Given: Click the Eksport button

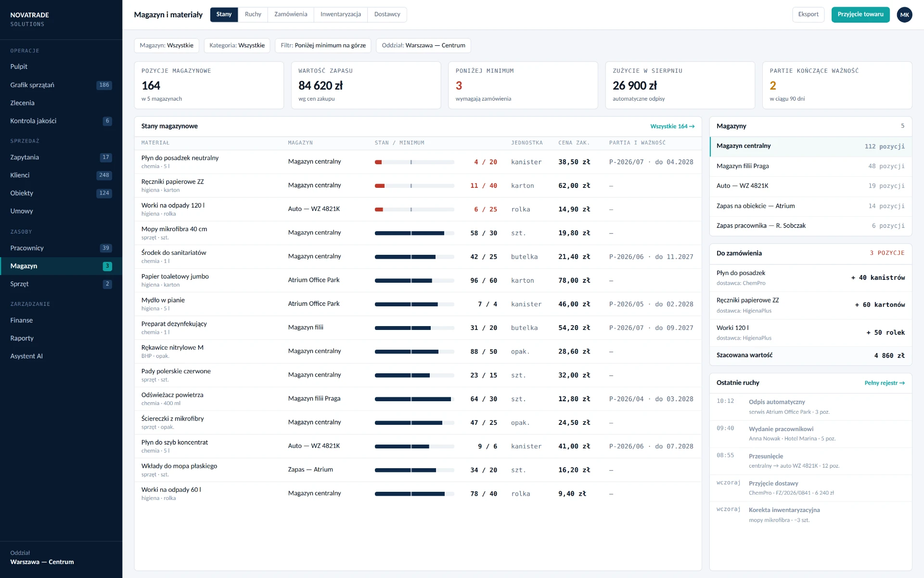Looking at the screenshot, I should pyautogui.click(x=808, y=14).
